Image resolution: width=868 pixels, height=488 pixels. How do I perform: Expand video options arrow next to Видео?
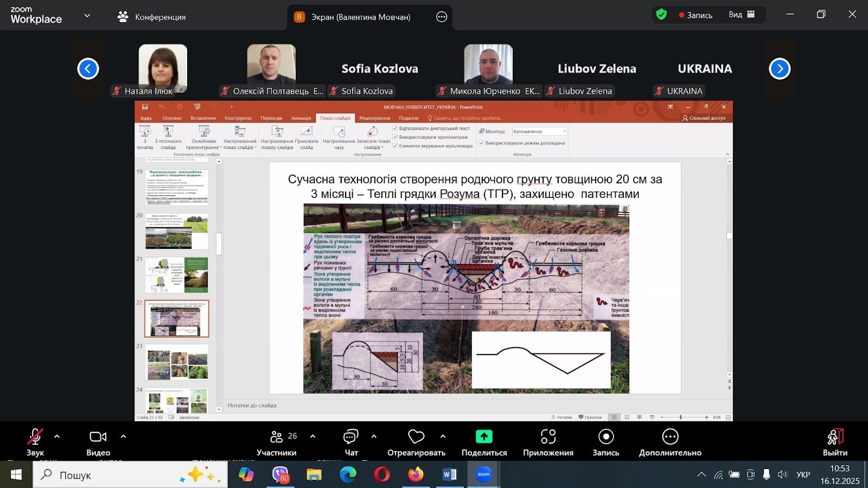click(123, 436)
